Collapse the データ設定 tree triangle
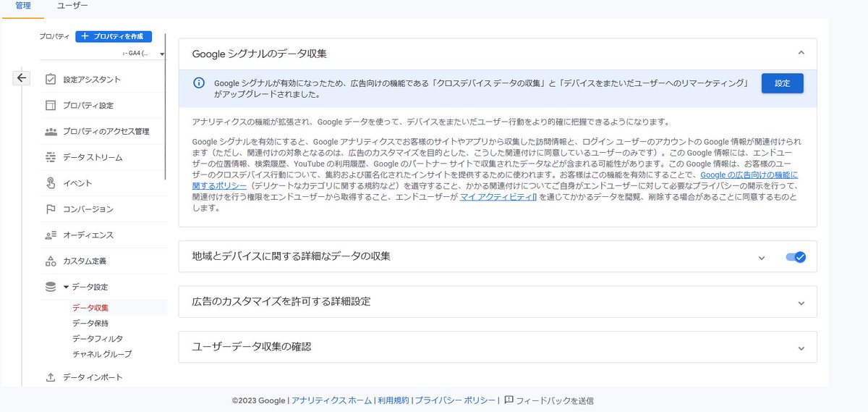The width and height of the screenshot is (868, 412). [x=67, y=287]
